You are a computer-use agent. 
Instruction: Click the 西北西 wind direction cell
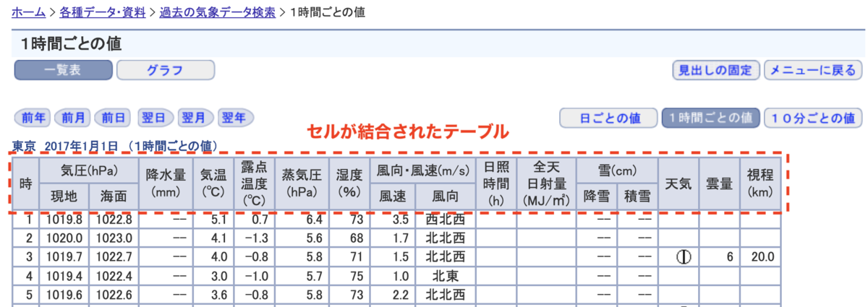point(446,219)
